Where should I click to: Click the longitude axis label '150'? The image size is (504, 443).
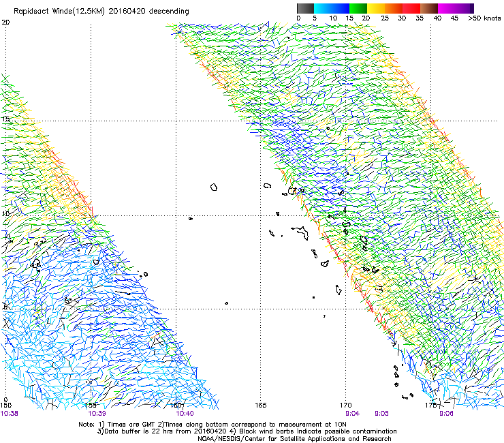point(5,406)
